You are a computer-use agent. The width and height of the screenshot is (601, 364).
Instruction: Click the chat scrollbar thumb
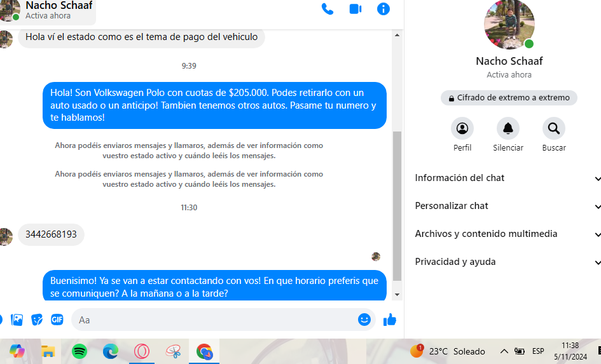[397, 206]
